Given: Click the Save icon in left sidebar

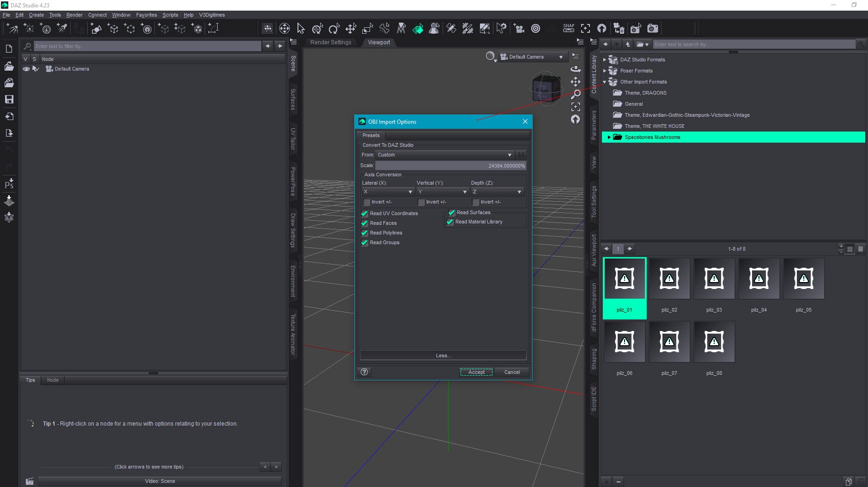Looking at the screenshot, I should pos(9,99).
